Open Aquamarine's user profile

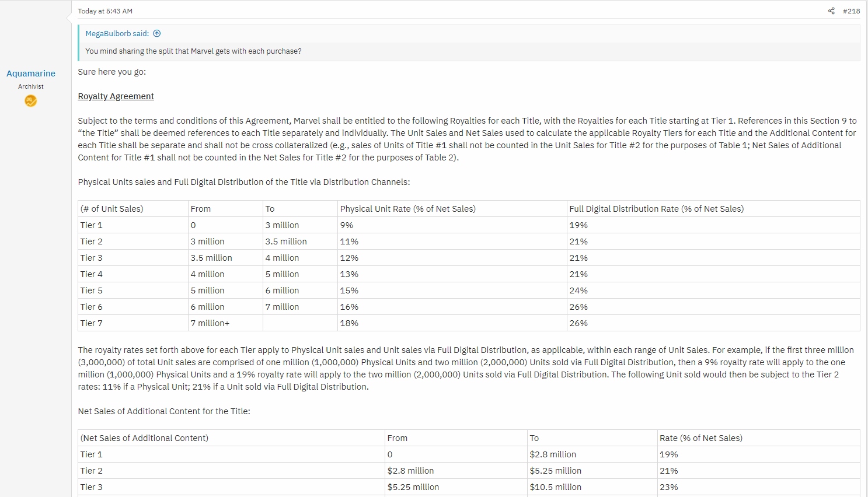(x=31, y=73)
